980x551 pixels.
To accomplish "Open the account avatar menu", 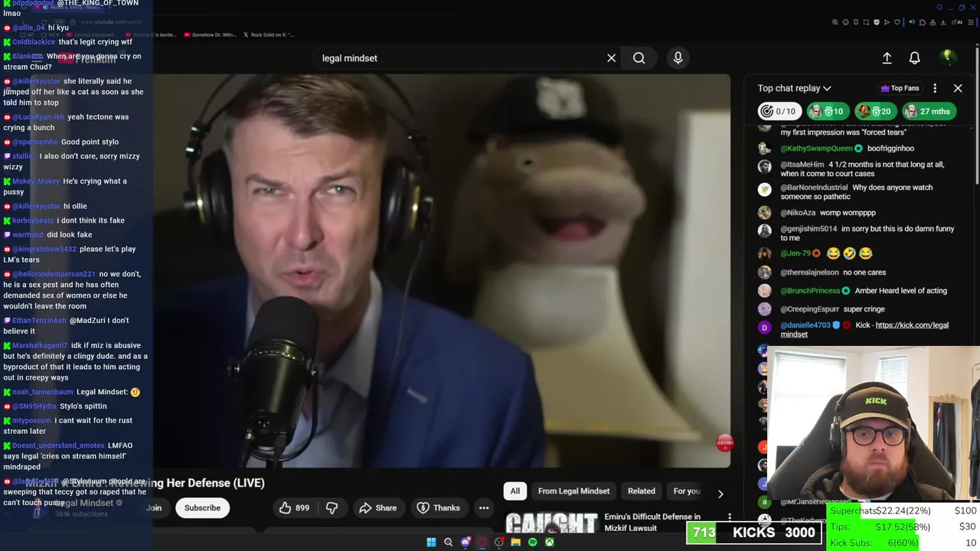I will point(948,58).
